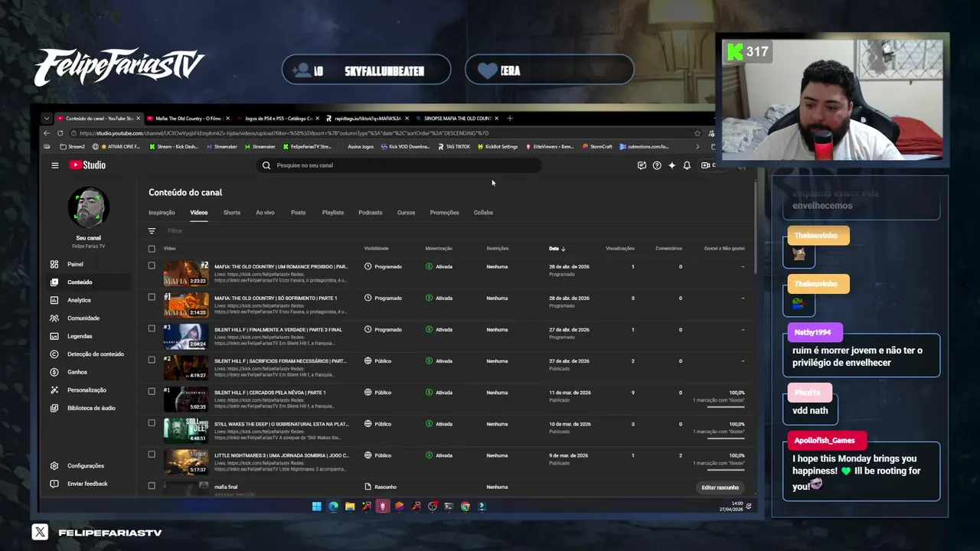The height and width of the screenshot is (551, 980).
Task: Open the Help question mark icon
Action: 657,165
